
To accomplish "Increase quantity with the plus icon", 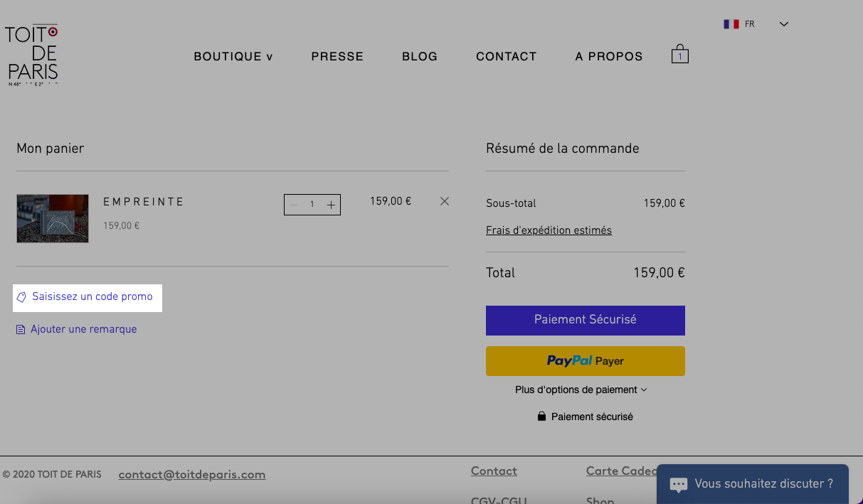I will coord(331,205).
